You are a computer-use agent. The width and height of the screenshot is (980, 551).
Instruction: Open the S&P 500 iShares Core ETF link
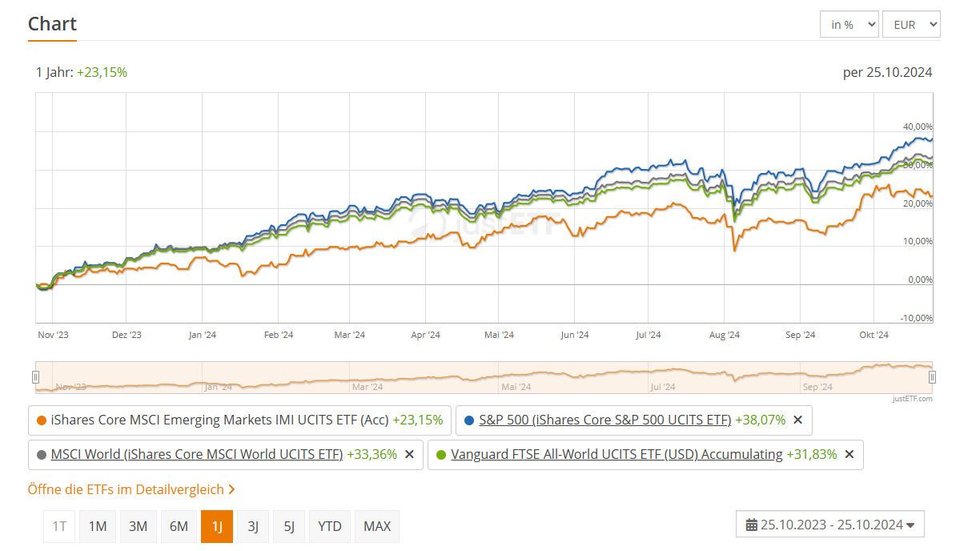604,420
